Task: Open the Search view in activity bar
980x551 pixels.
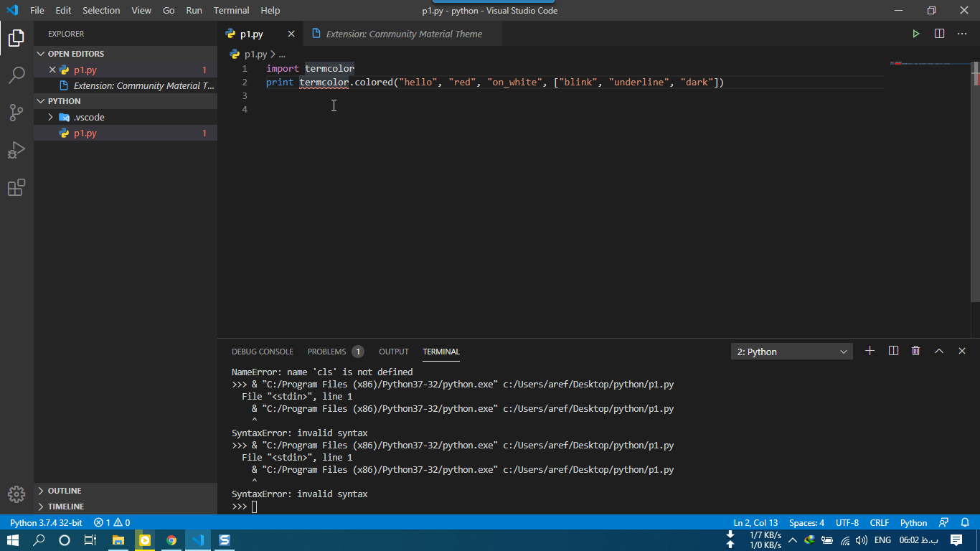Action: point(17,75)
